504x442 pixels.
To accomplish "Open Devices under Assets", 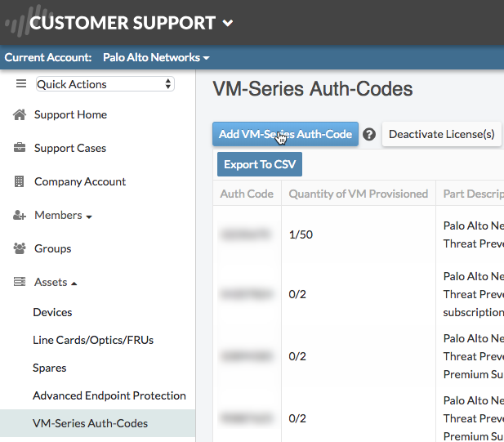I will click(x=52, y=313).
